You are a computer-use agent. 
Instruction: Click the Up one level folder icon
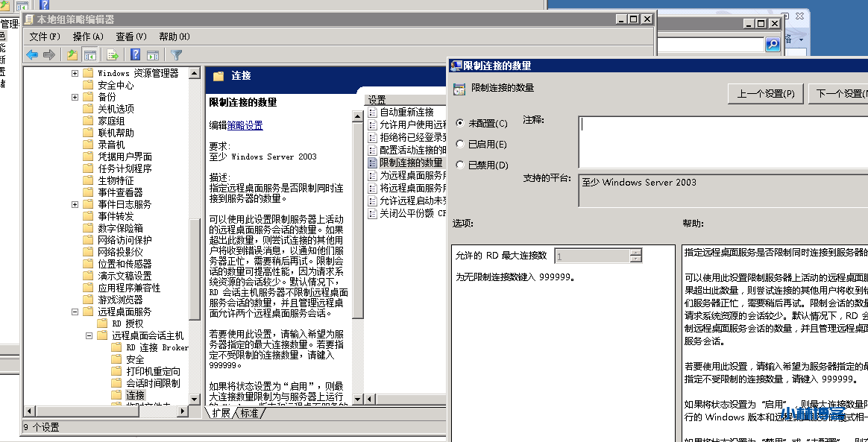point(72,54)
